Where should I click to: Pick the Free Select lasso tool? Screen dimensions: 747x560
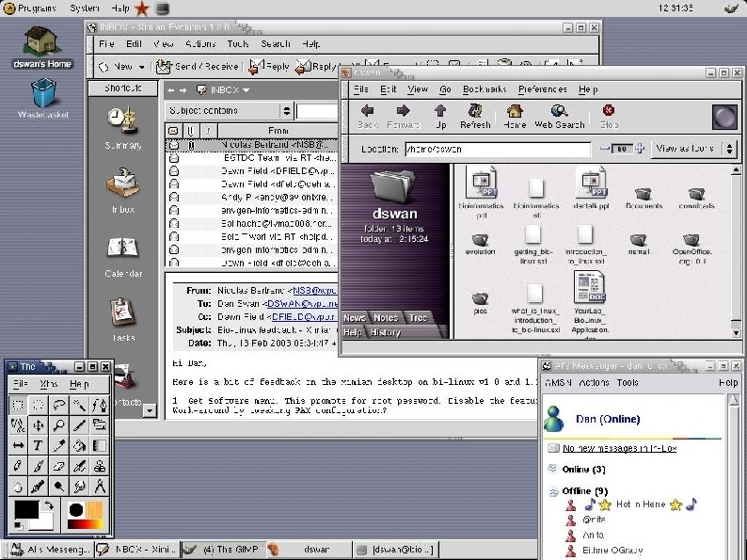point(58,406)
